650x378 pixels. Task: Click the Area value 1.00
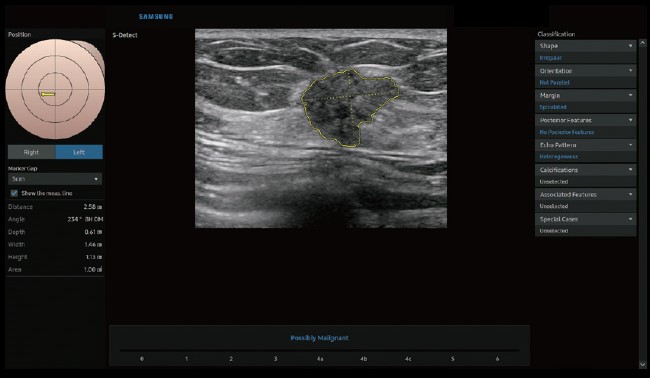(x=93, y=269)
